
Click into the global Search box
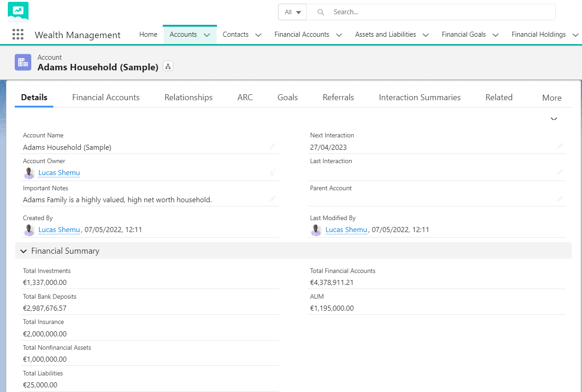[x=431, y=12]
